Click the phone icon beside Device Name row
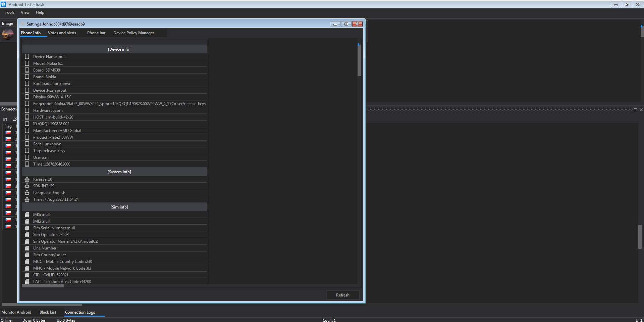 point(27,57)
